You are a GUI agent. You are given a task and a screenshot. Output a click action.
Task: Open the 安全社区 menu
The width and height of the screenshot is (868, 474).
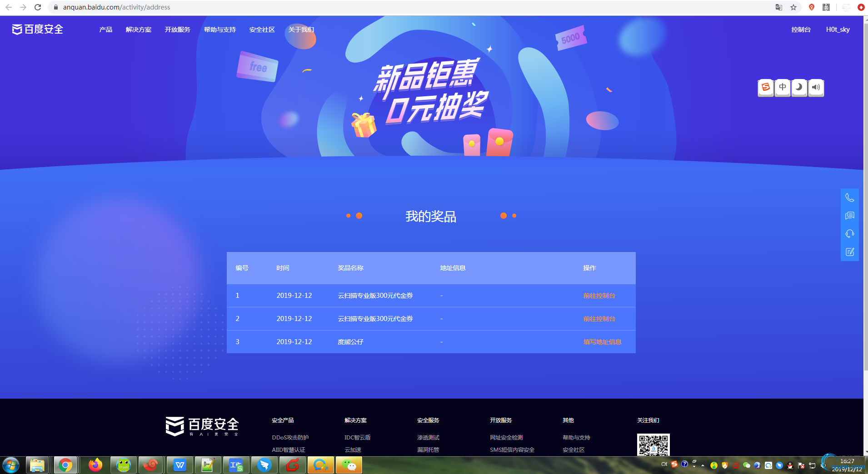pos(262,30)
